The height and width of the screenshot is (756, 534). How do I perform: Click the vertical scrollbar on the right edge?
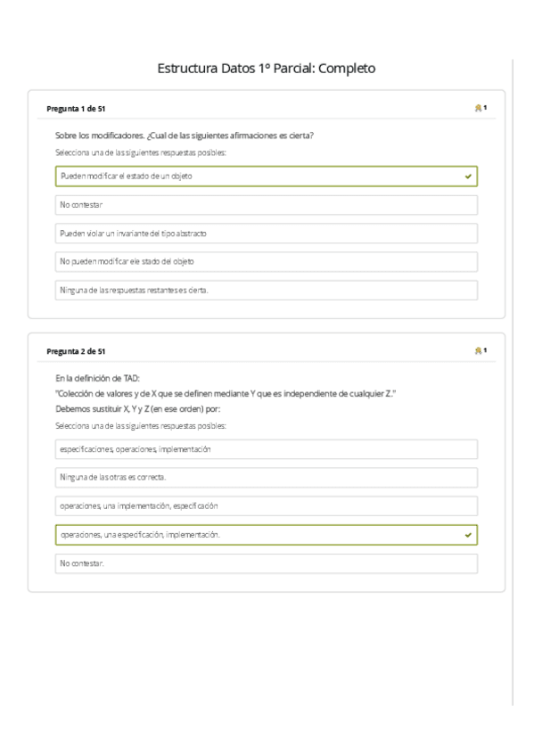pos(513,378)
